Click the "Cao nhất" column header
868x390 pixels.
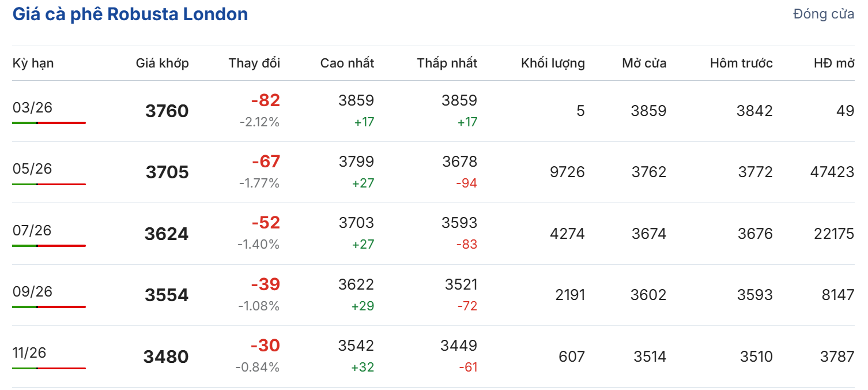(347, 63)
